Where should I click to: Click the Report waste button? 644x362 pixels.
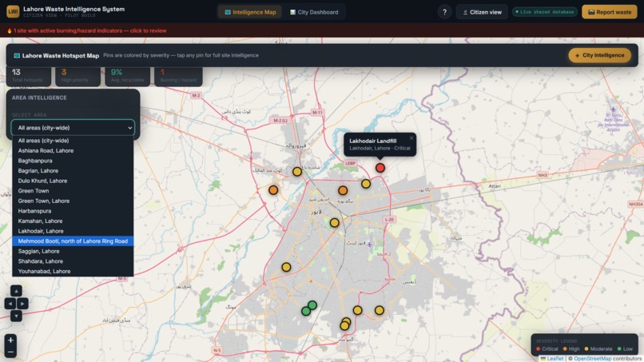click(x=610, y=12)
